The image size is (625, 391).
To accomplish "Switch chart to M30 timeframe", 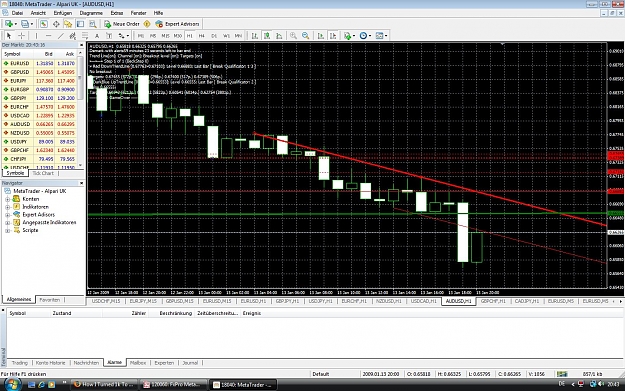I will (x=177, y=36).
